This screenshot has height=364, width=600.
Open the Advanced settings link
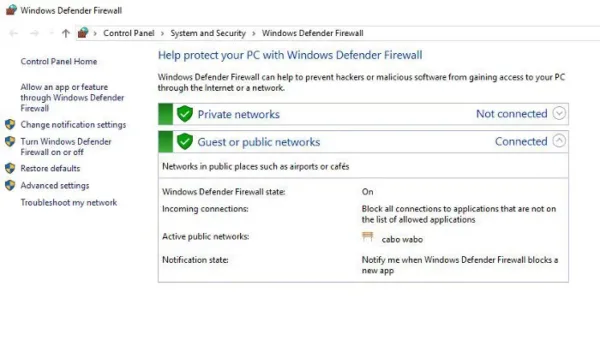click(x=55, y=186)
